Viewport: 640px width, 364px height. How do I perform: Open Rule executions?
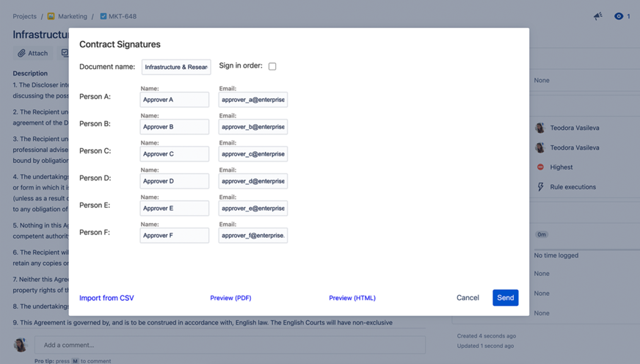(572, 187)
